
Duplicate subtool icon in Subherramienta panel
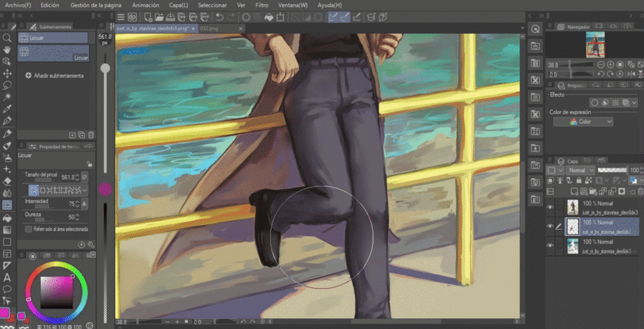coord(82,135)
